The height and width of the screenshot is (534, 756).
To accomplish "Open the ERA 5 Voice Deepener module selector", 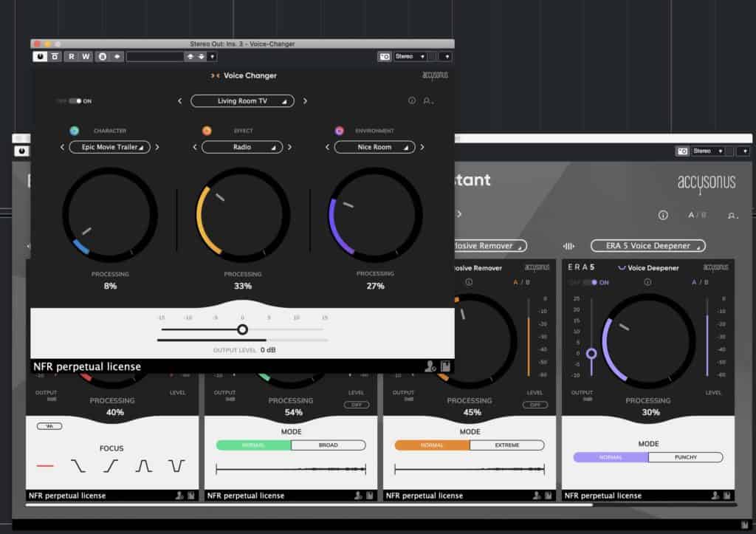I will click(648, 245).
